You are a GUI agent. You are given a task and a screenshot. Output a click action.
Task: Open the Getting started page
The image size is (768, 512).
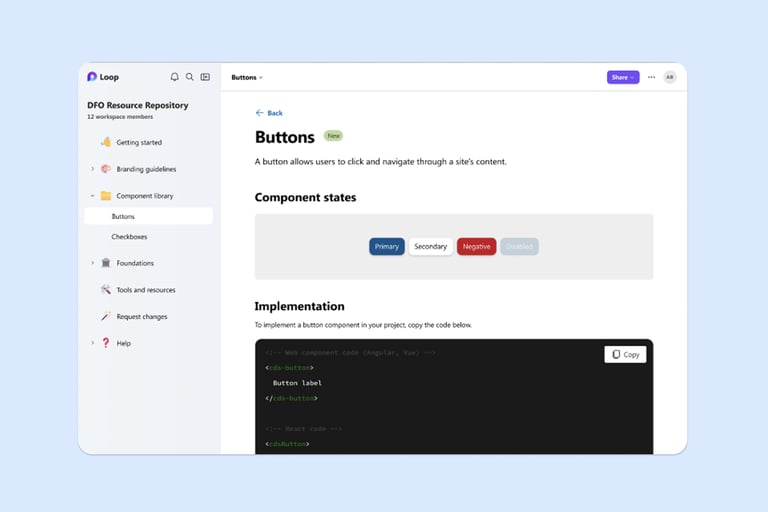tap(139, 143)
